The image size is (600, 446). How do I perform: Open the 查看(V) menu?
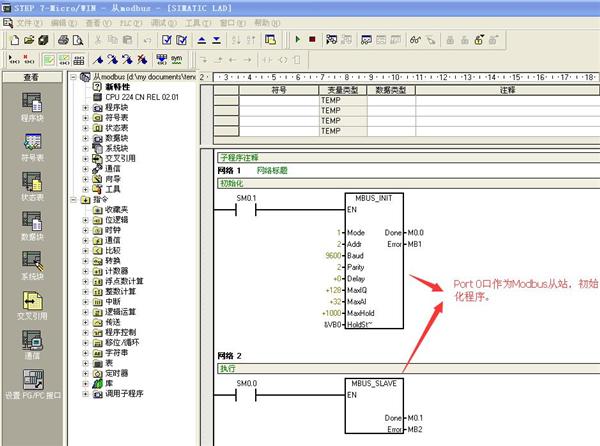tap(98, 23)
